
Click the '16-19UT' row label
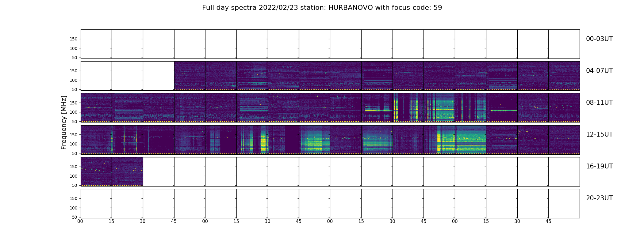click(599, 166)
